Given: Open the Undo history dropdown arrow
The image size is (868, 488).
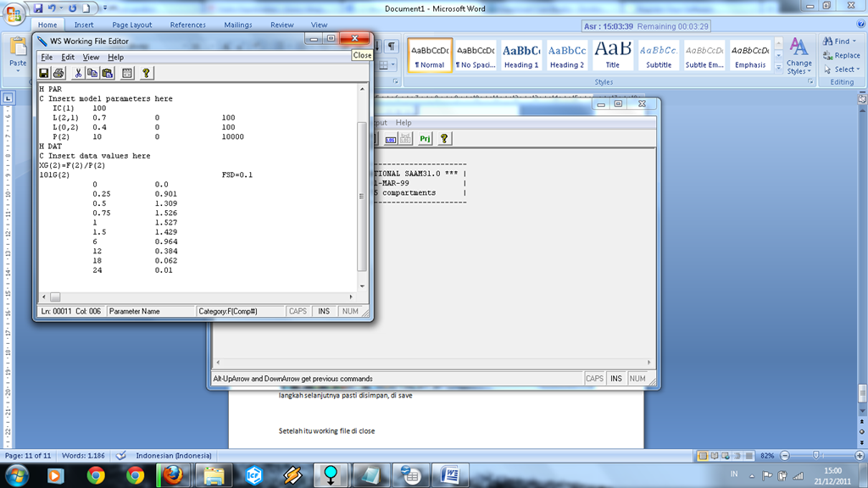Looking at the screenshot, I should (61, 8).
